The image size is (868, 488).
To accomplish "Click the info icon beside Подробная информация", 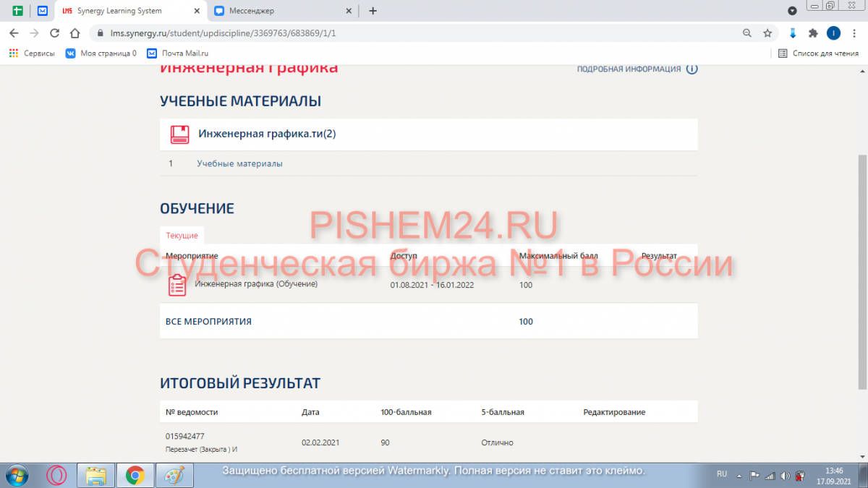I will tap(692, 69).
